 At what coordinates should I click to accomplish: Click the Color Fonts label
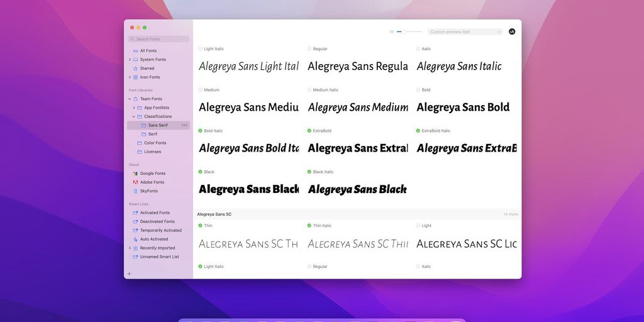click(x=155, y=143)
